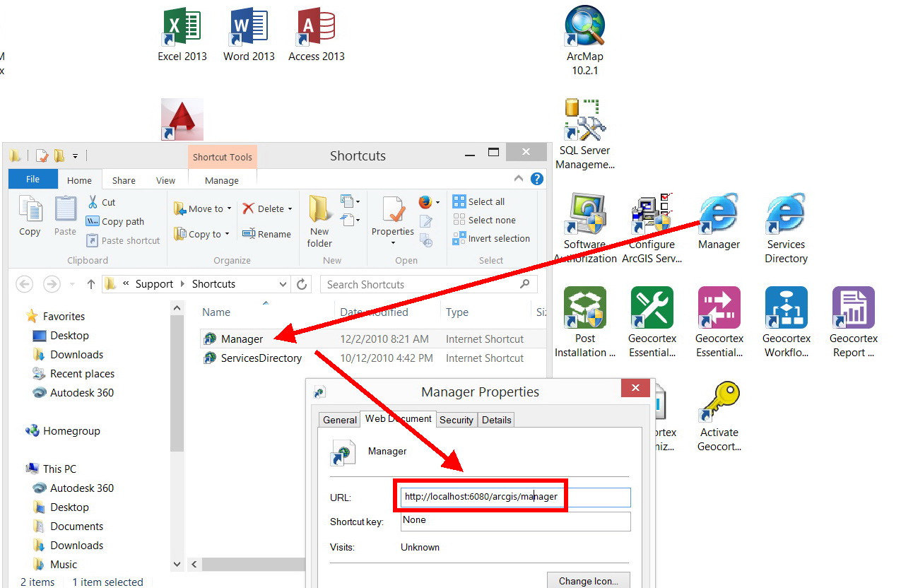Sort files by the Type column header

(x=457, y=312)
